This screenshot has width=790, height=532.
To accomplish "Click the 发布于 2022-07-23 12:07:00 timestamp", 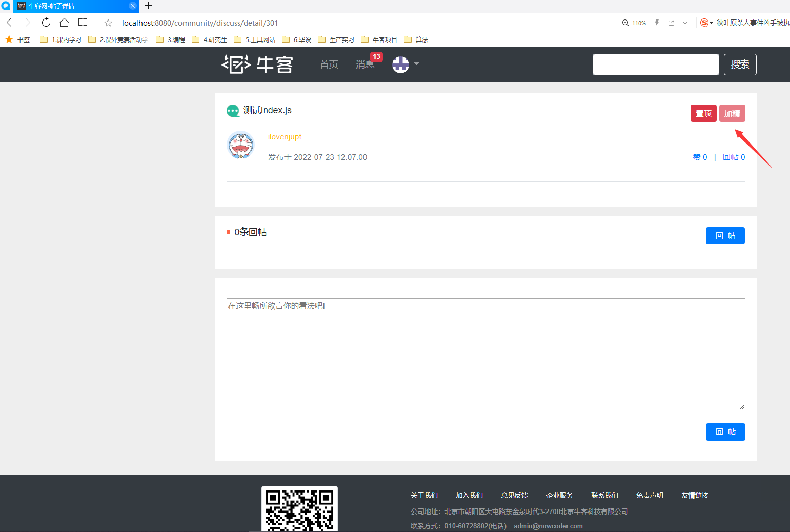I will 317,157.
